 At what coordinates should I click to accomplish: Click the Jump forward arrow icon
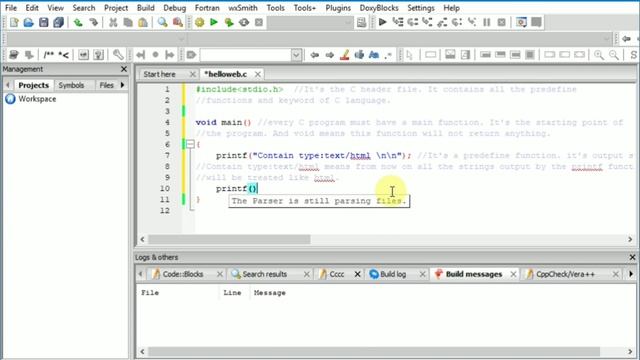[x=329, y=55]
